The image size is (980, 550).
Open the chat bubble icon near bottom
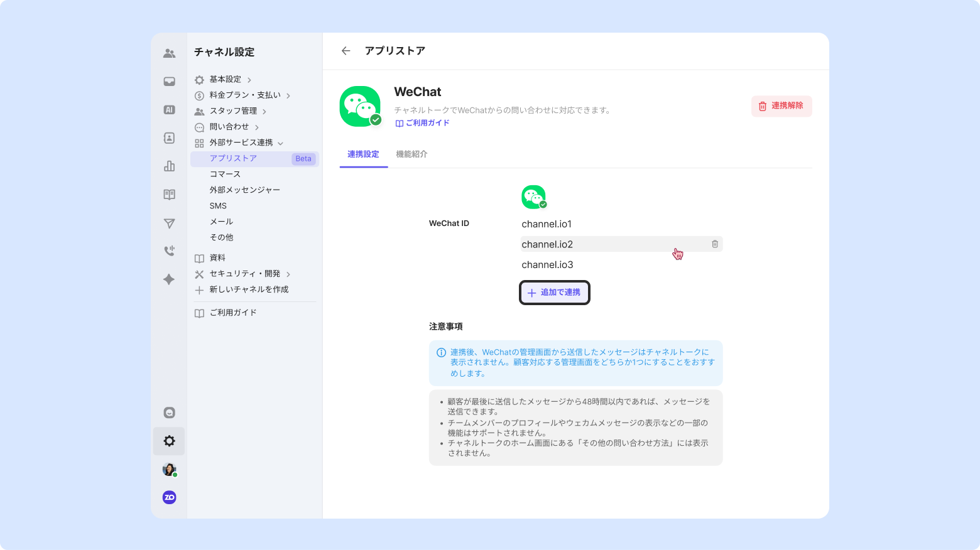[x=169, y=412]
